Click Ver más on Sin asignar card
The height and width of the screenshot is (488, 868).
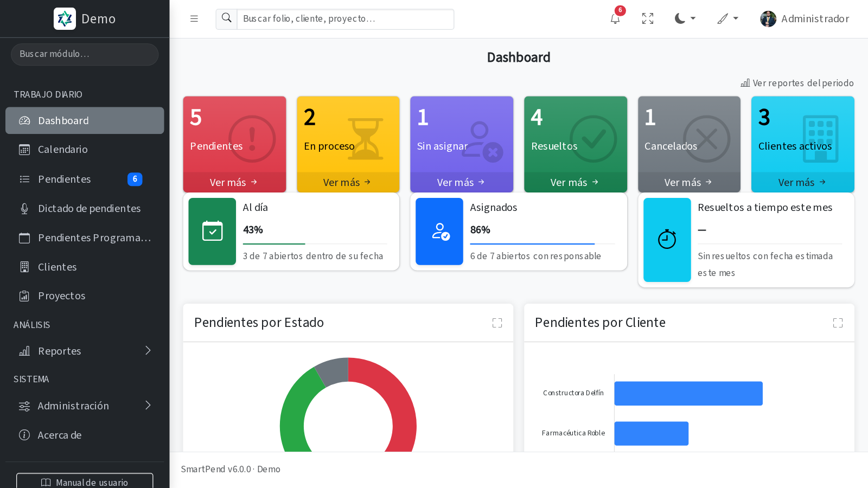(462, 182)
